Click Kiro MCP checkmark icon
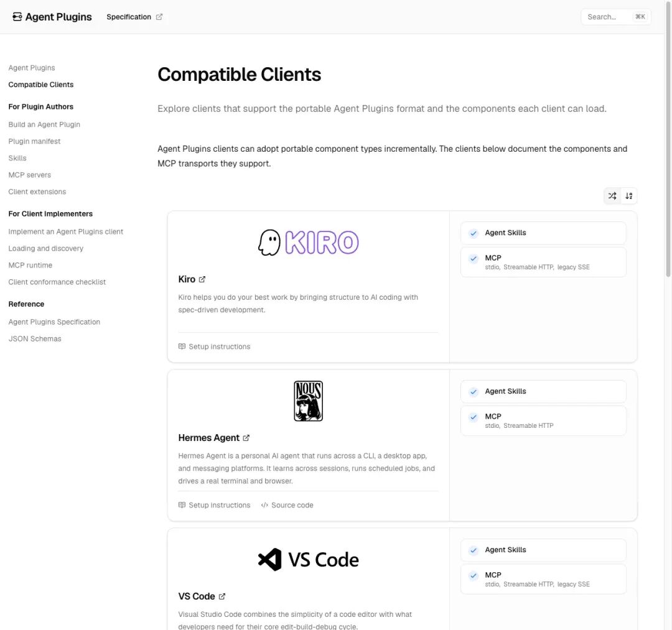Screen dimensions: 672x630 [474, 258]
